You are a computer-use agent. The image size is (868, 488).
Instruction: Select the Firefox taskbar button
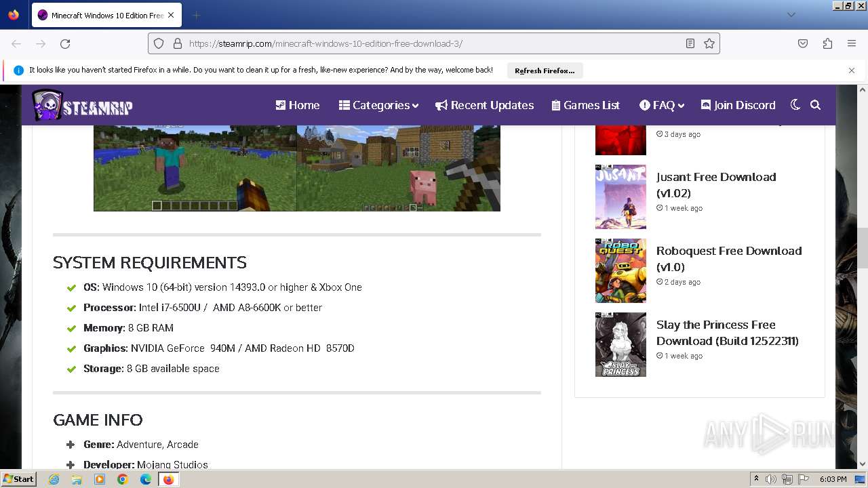point(168,479)
